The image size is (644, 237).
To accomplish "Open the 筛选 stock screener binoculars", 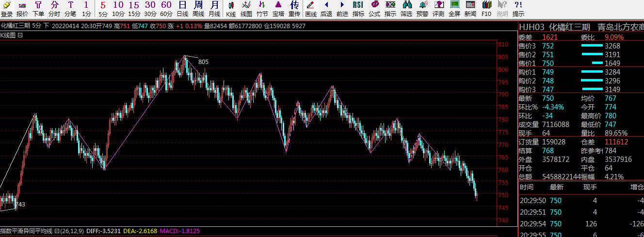I will 406,9.
